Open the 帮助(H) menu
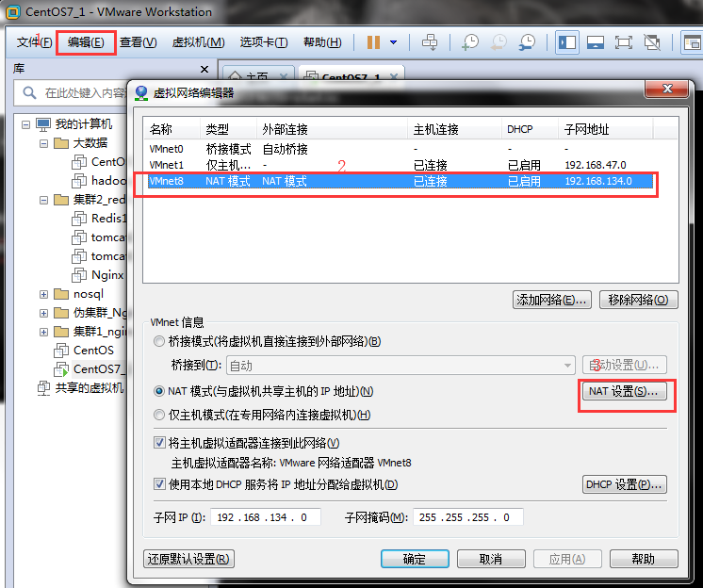This screenshot has height=588, width=703. 322,42
